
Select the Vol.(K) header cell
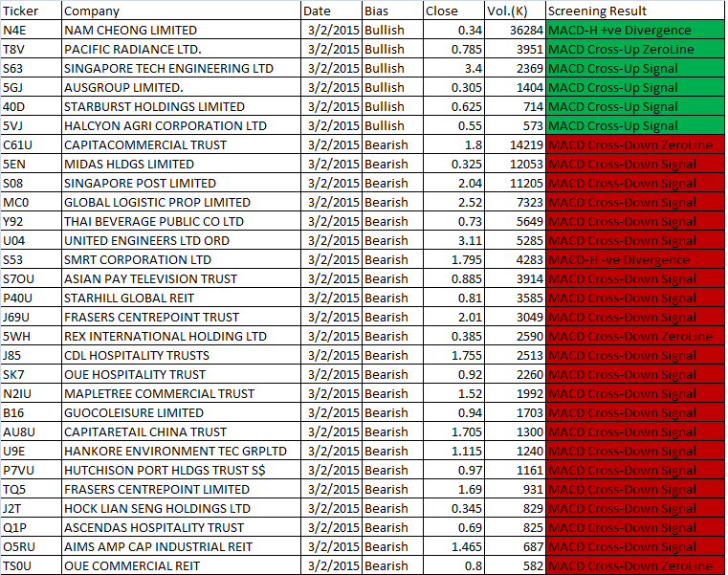[x=515, y=11]
